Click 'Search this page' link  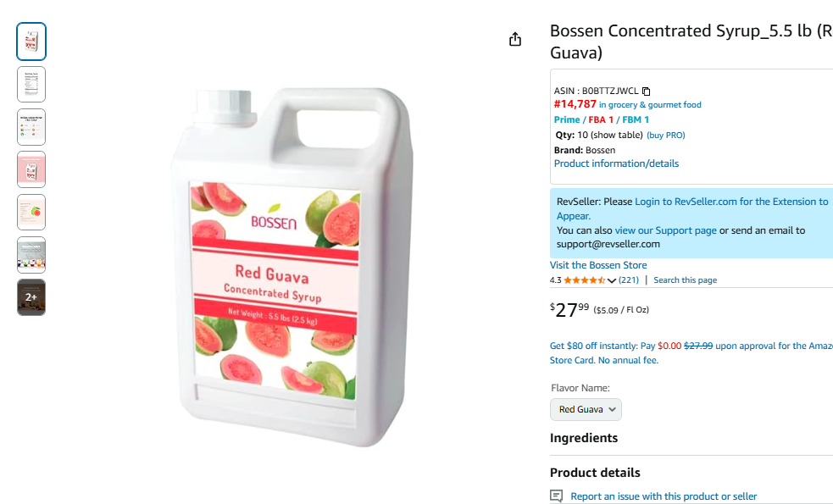[685, 280]
